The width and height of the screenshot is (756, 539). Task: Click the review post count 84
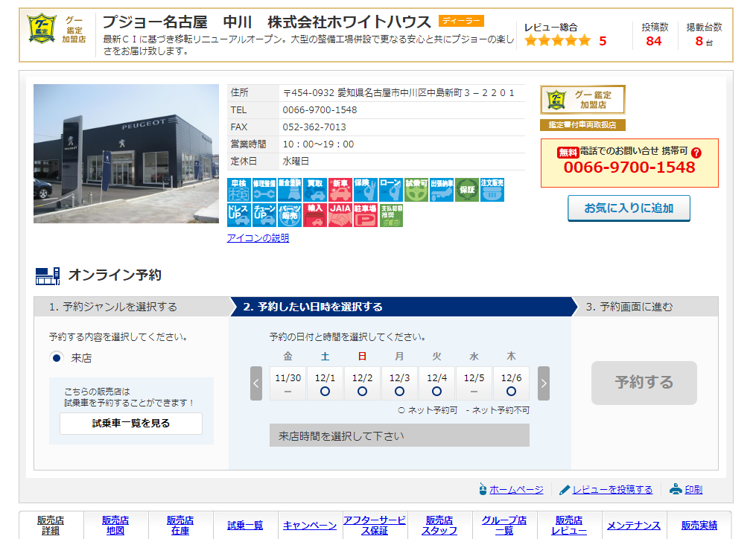click(x=654, y=41)
